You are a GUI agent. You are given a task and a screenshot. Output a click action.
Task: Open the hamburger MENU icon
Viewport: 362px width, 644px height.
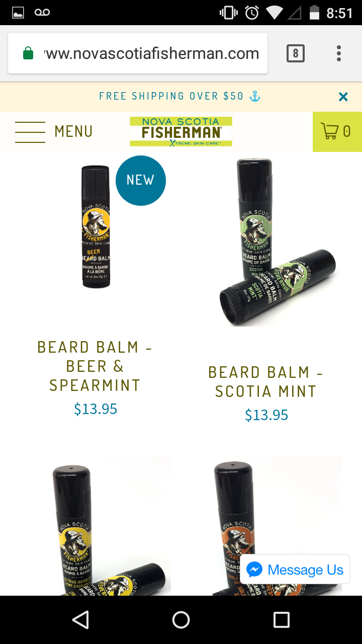(x=30, y=132)
